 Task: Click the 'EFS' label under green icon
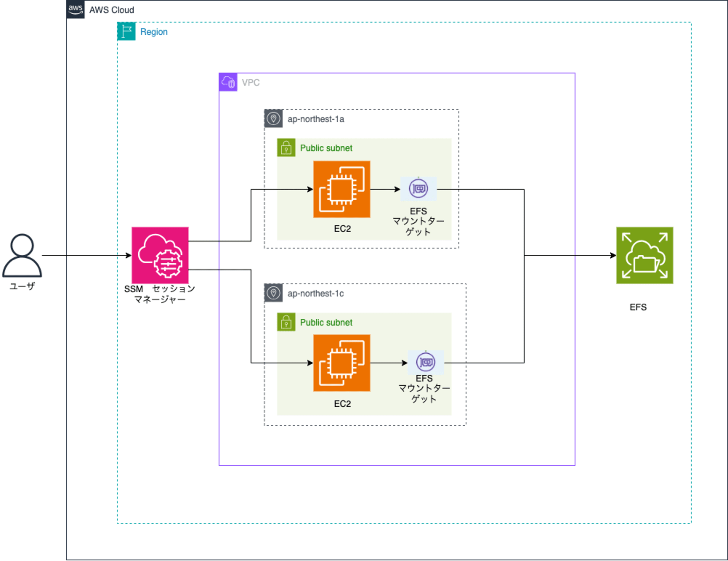point(638,307)
